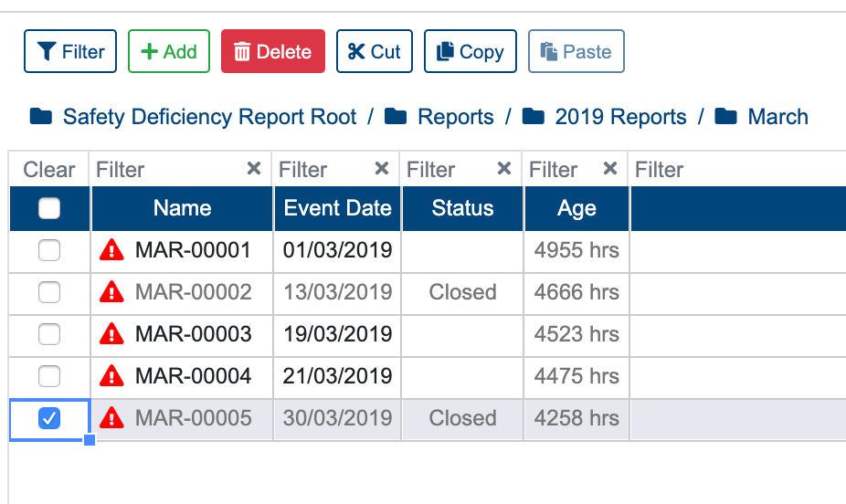Image resolution: width=846 pixels, height=504 pixels.
Task: Sort by the Event Date header
Action: [x=338, y=208]
